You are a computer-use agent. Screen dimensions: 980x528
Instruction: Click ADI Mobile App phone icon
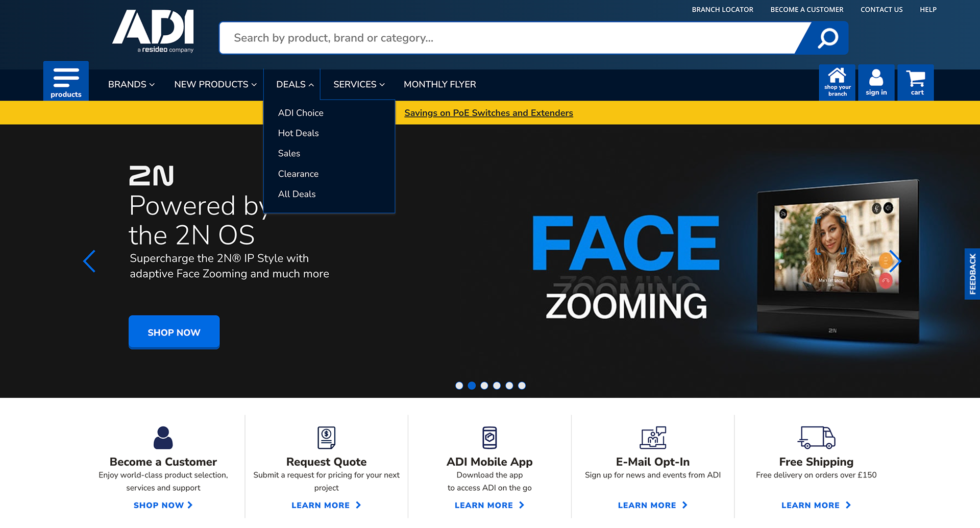click(490, 438)
